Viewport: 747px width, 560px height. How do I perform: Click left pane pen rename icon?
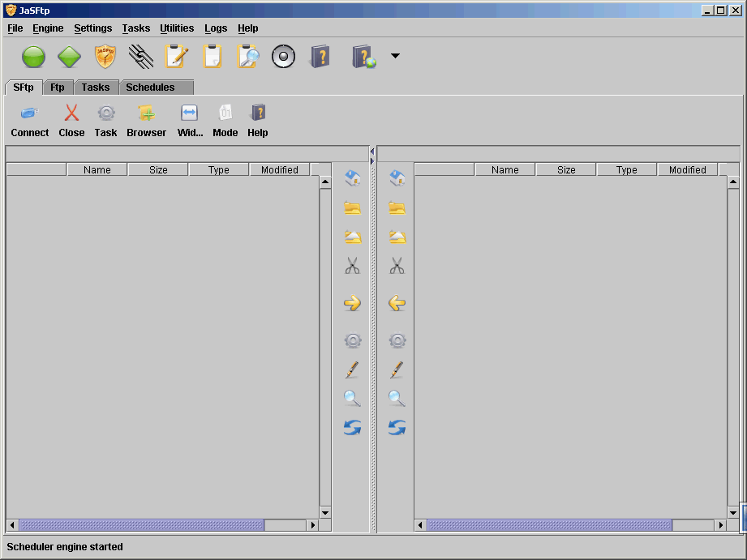coord(352,370)
